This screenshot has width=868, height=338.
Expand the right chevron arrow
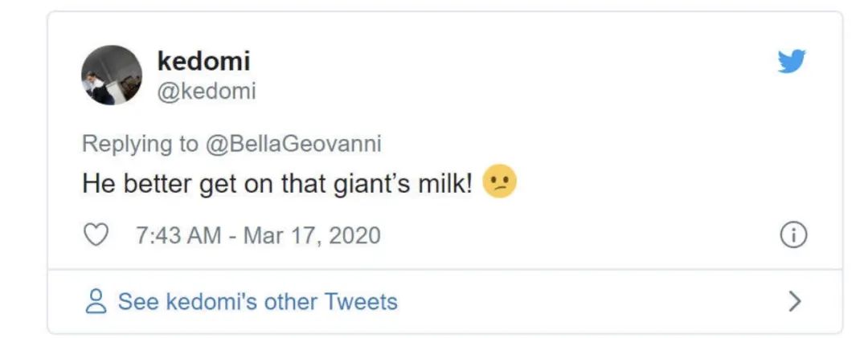click(x=794, y=302)
